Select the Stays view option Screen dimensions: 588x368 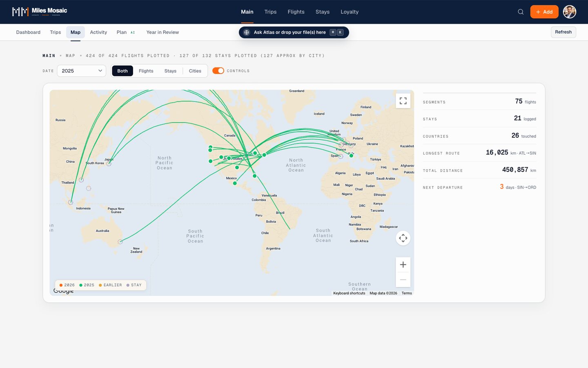[x=170, y=71]
